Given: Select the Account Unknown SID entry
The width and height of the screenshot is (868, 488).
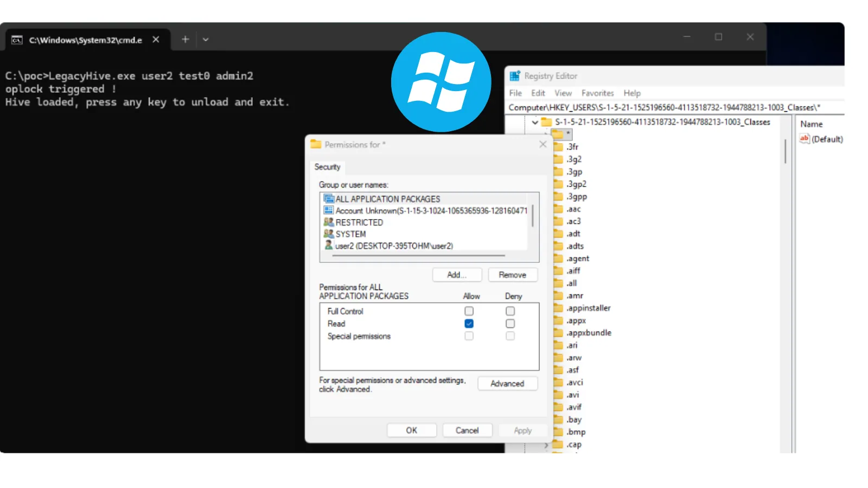Looking at the screenshot, I should [424, 210].
